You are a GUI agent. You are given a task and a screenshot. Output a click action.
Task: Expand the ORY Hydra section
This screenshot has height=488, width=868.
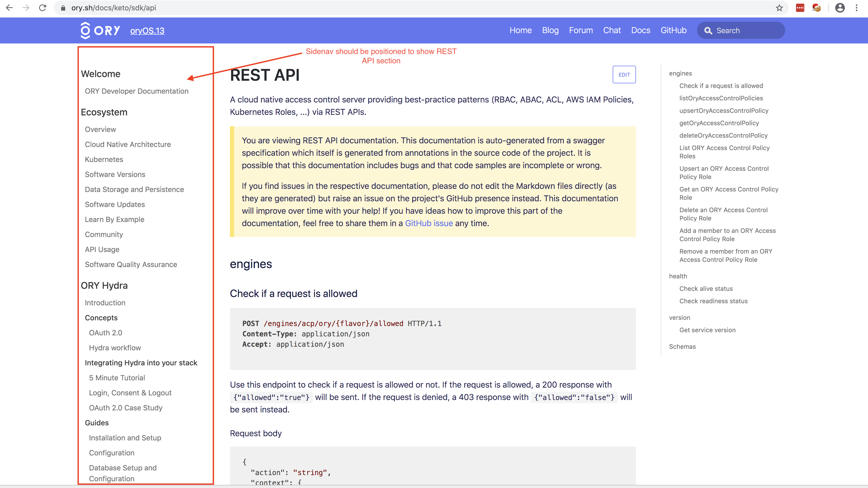coord(104,285)
